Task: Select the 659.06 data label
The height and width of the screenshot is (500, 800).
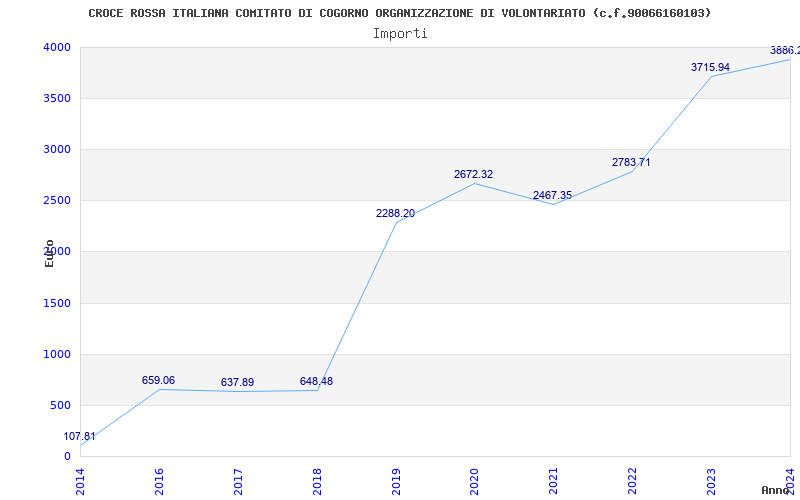Action: (158, 380)
